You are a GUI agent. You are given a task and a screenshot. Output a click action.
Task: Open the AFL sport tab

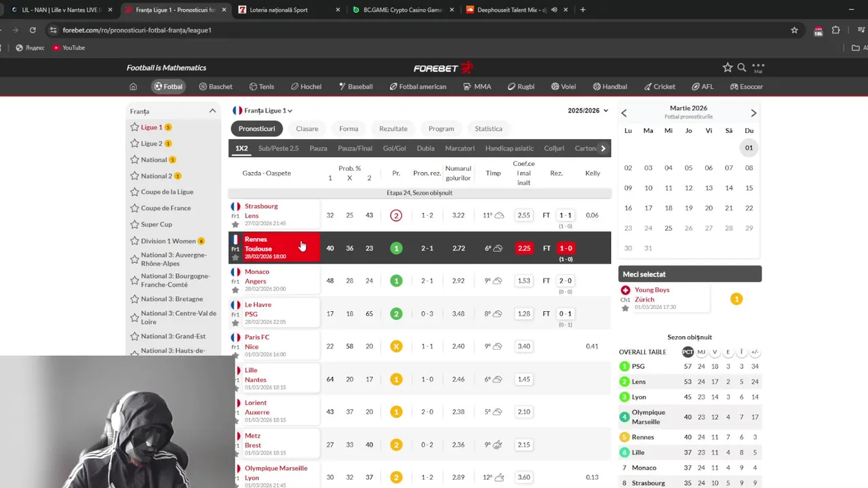click(703, 87)
